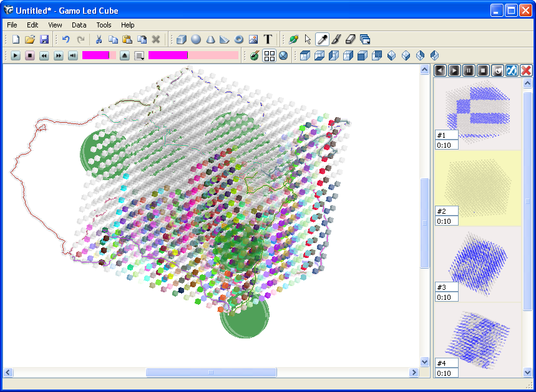Fast forward with the toolbar double-right arrow
Image resolution: width=536 pixels, height=392 pixels.
[x=59, y=55]
